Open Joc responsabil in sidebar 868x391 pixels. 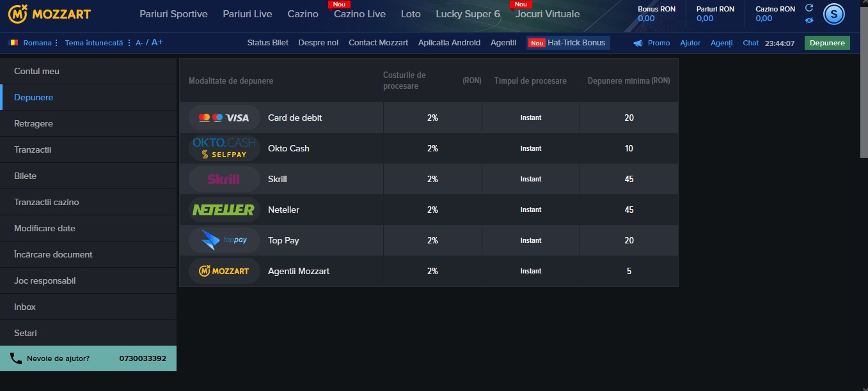tap(88, 280)
